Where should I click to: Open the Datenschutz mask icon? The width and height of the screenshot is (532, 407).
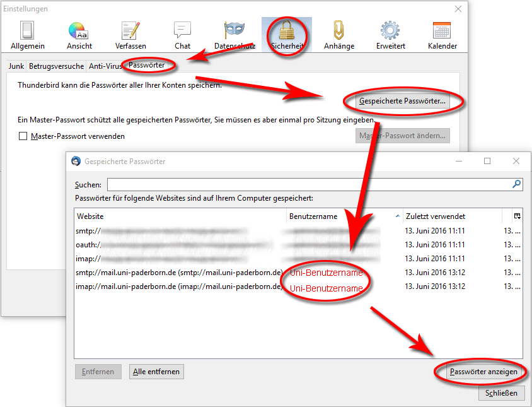pos(234,35)
